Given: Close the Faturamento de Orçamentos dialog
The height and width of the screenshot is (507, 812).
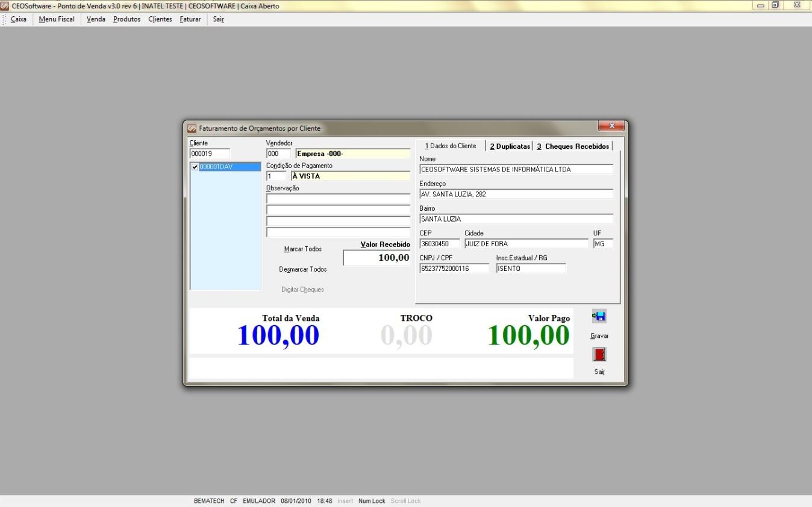Looking at the screenshot, I should point(611,125).
